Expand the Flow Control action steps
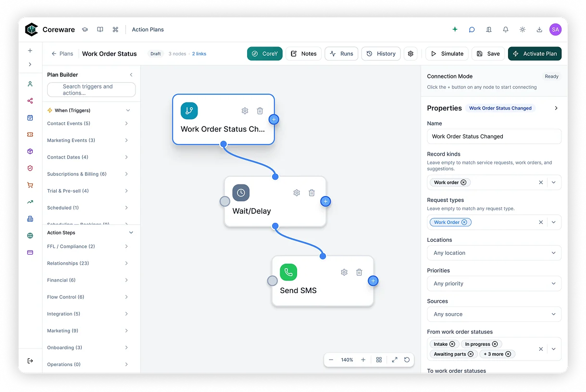 tap(89, 297)
